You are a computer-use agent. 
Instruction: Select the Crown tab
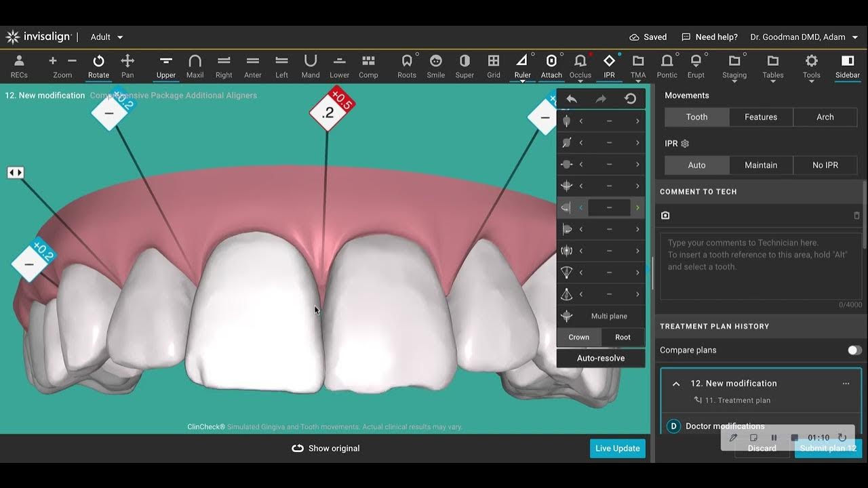coord(579,337)
